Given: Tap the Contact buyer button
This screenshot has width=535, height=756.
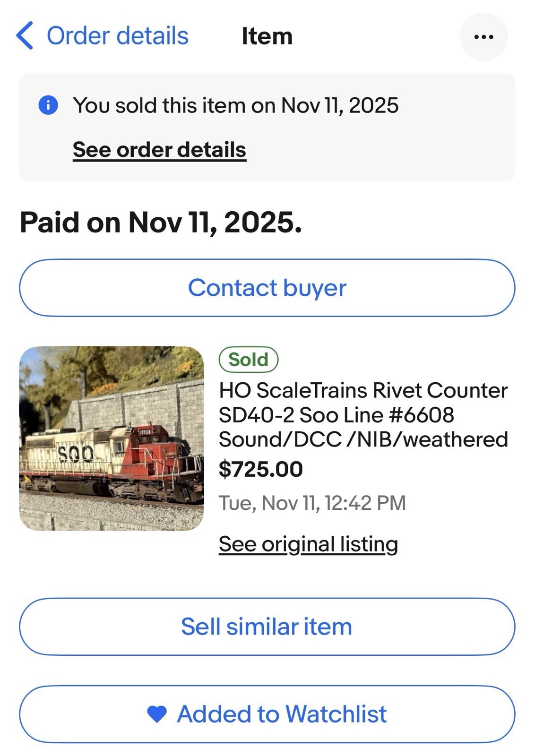Looking at the screenshot, I should [267, 288].
